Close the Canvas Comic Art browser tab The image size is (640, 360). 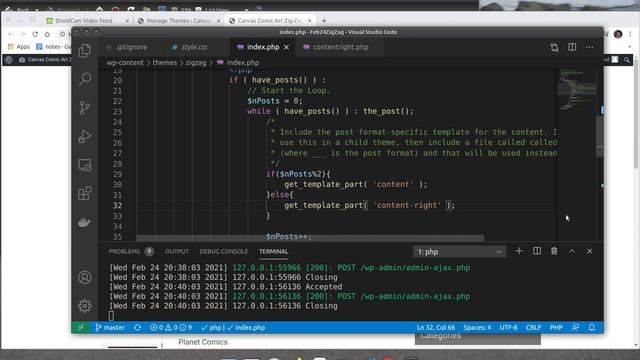click(309, 20)
